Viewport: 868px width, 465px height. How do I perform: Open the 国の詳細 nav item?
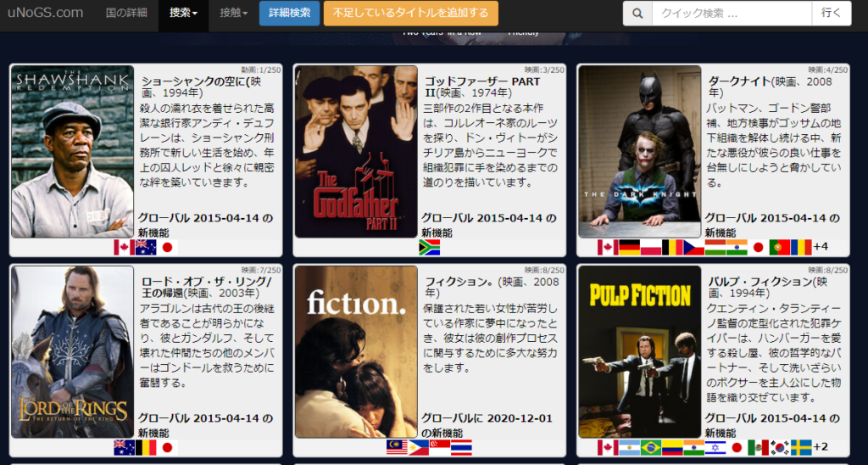[x=126, y=14]
